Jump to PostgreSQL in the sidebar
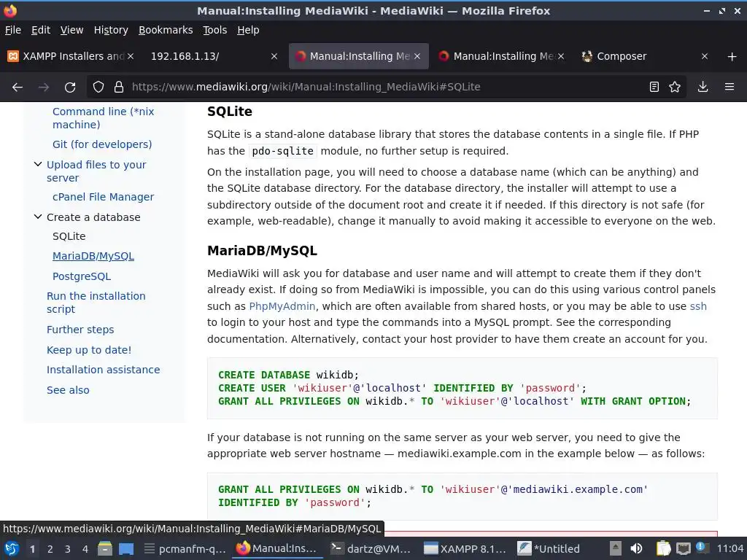 click(x=82, y=276)
